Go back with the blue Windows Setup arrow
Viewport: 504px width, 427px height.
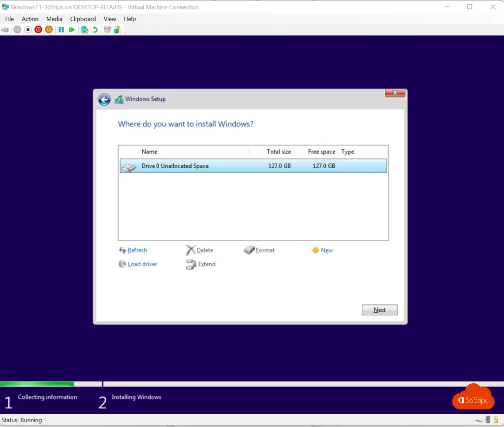coord(104,99)
